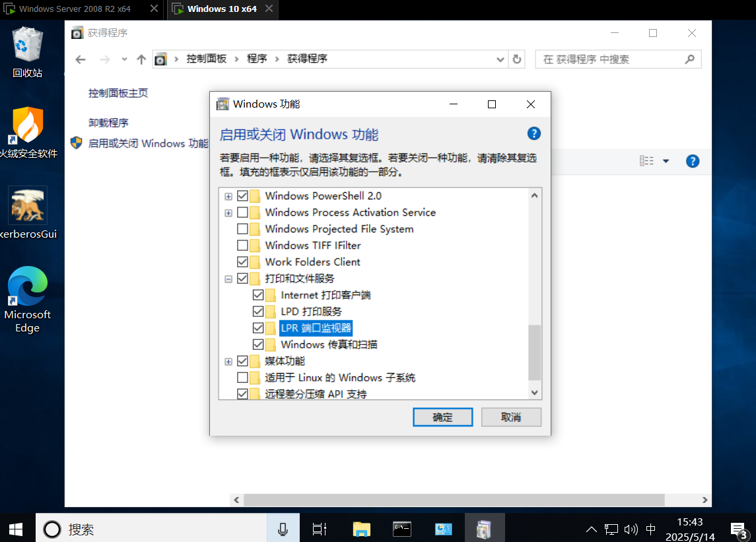Click the taskbar clock showing 15:43
756x542 pixels.
(x=690, y=529)
